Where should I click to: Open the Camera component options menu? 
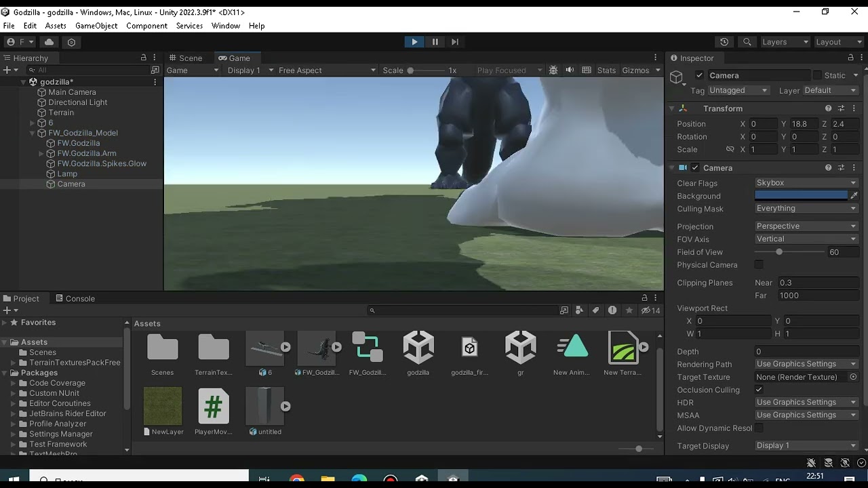pos(854,167)
